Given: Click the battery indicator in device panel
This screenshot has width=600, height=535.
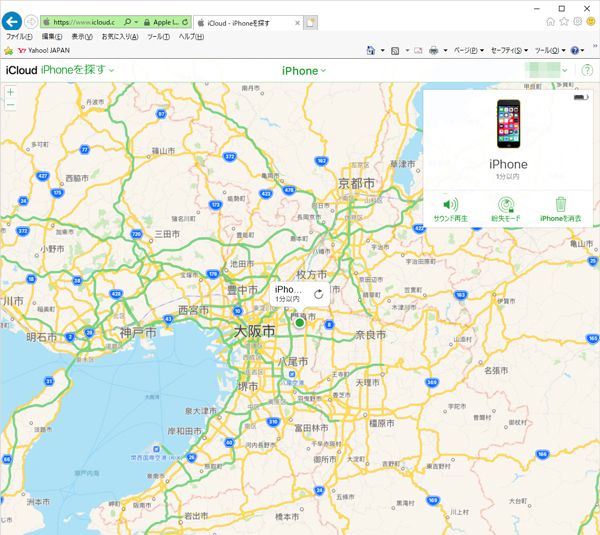Looking at the screenshot, I should (580, 98).
